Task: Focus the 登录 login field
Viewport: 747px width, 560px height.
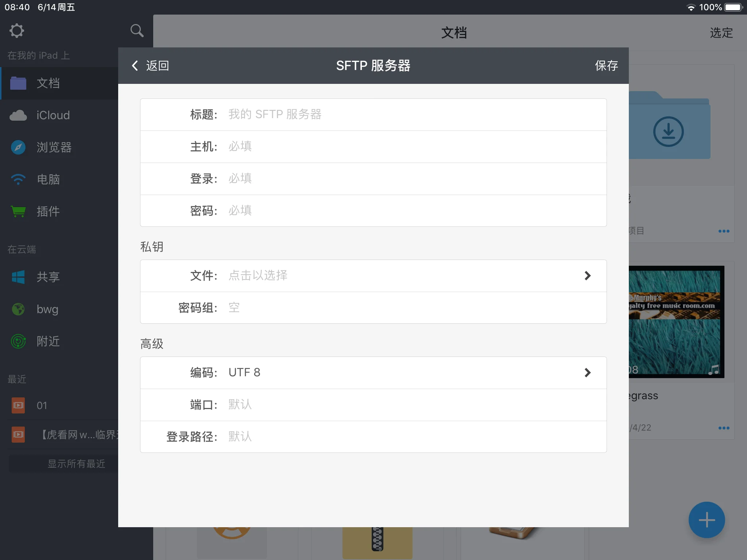Action: [x=373, y=179]
